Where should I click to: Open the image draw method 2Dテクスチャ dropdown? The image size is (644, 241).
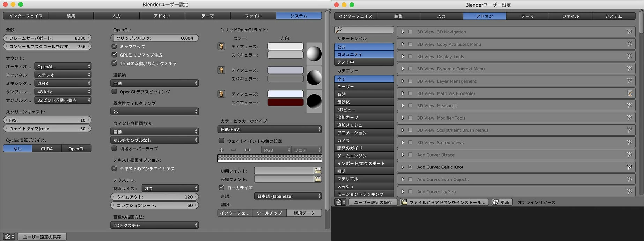click(155, 225)
